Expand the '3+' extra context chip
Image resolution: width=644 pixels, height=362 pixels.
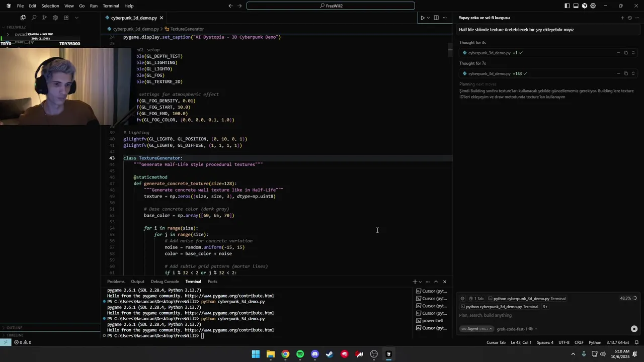coord(545,307)
